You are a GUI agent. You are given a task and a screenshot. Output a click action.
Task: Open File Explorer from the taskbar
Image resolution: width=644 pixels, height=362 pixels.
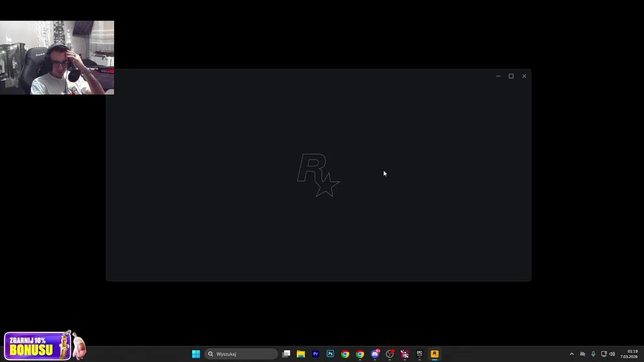click(x=301, y=354)
